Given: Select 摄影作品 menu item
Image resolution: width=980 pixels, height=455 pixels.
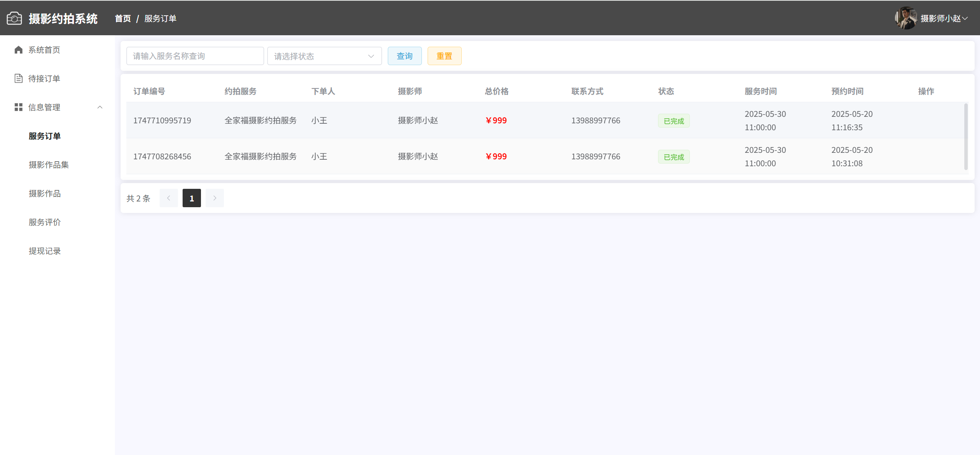Looking at the screenshot, I should [x=44, y=193].
